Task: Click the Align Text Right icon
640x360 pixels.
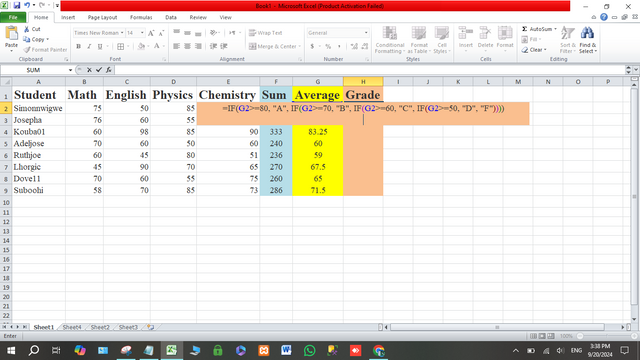Action: [198, 47]
